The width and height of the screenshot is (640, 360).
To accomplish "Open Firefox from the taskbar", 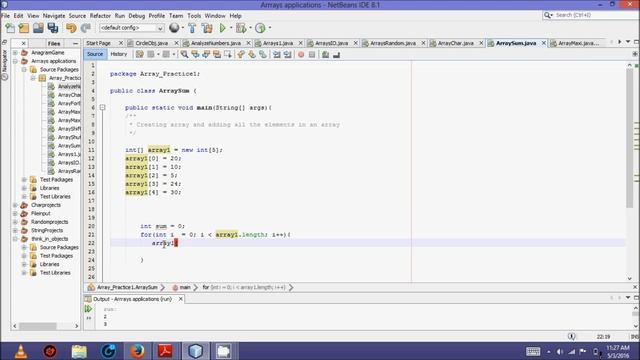I will point(137,351).
